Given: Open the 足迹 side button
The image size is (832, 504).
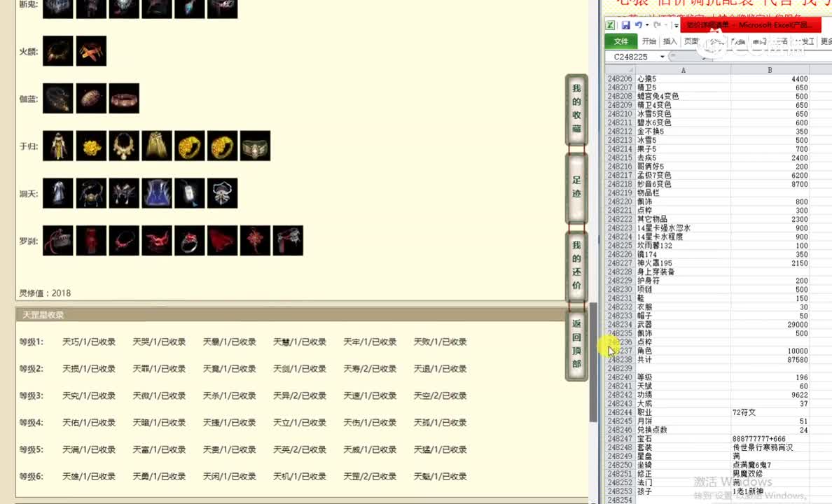Looking at the screenshot, I should 577,188.
